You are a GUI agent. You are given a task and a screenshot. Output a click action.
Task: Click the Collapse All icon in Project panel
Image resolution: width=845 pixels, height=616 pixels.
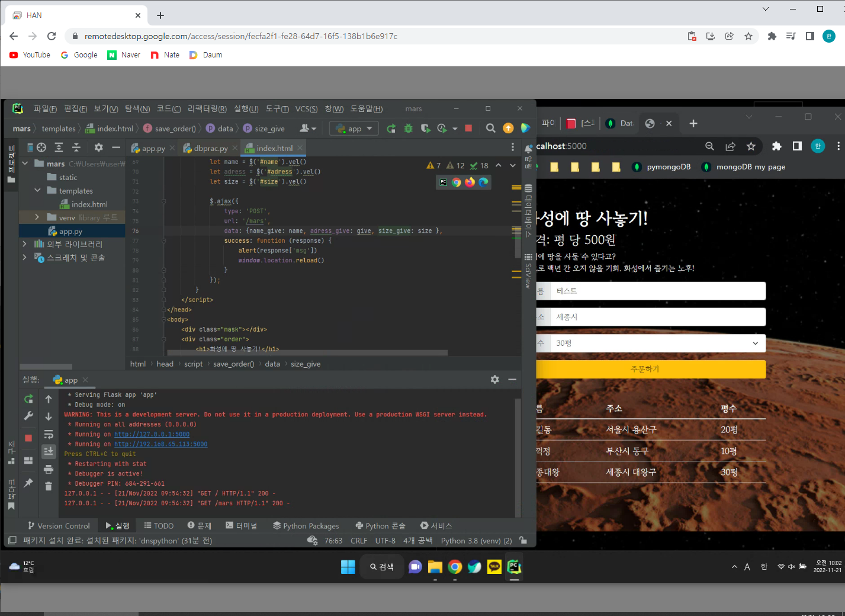76,147
